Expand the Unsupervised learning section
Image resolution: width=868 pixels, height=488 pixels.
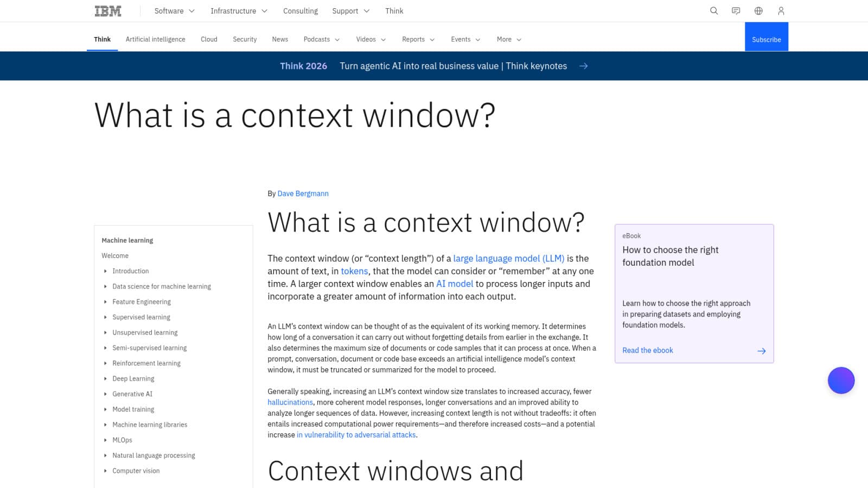(105, 332)
